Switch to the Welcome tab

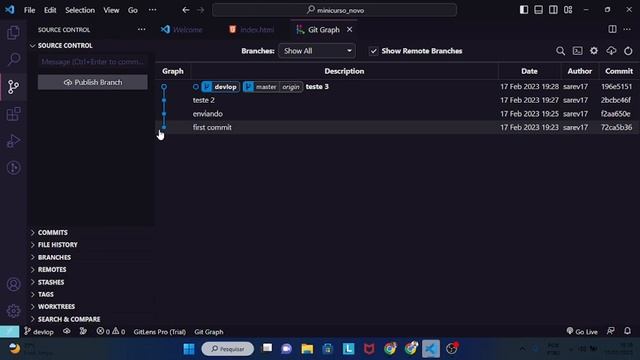point(182,30)
